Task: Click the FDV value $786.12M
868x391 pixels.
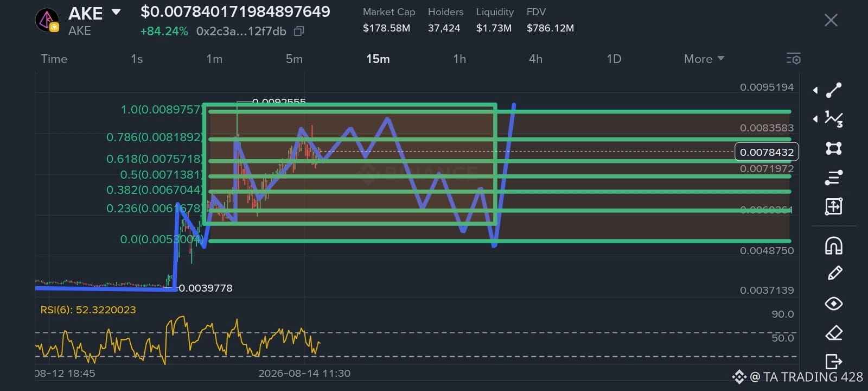Action: (x=550, y=28)
